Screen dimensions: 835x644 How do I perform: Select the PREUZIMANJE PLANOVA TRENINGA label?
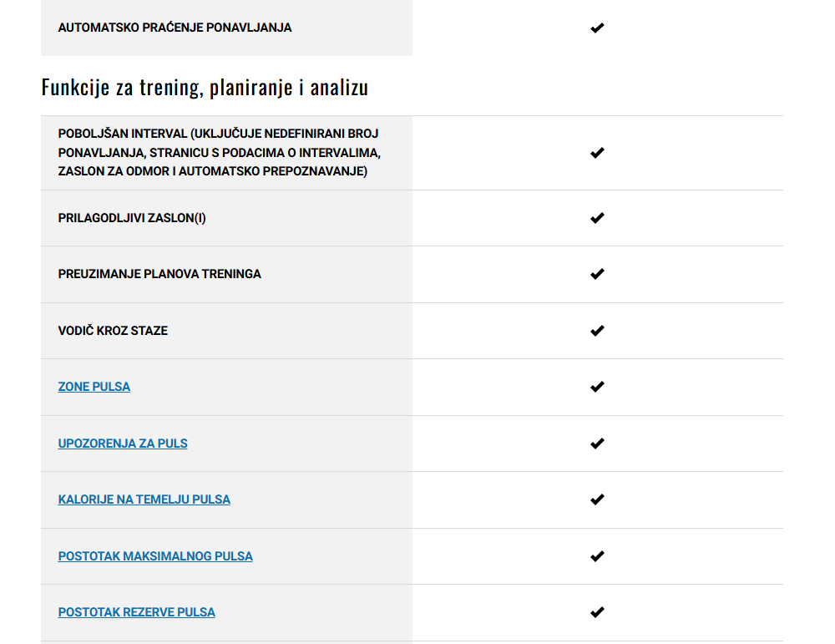159,274
